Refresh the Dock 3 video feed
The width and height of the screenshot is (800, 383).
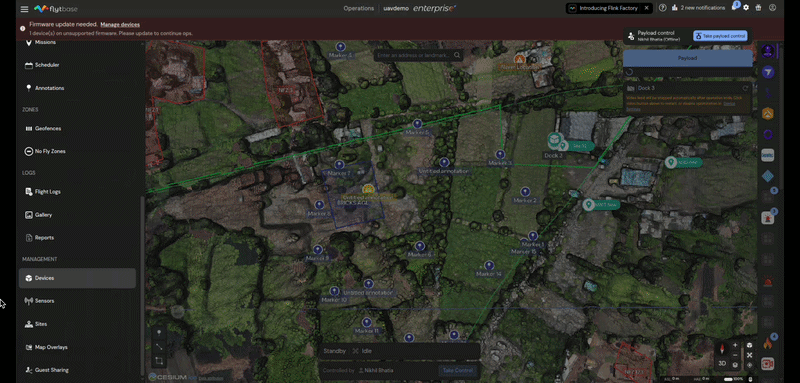pos(745,88)
